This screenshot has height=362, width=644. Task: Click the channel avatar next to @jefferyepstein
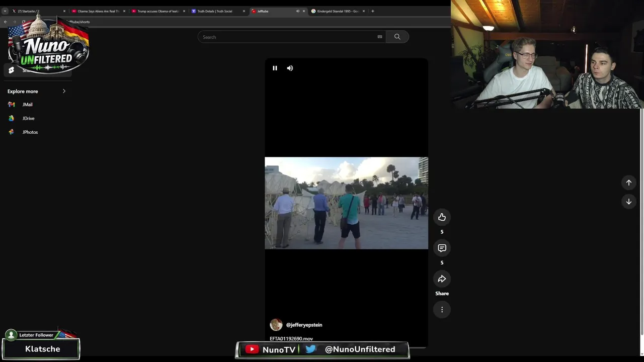pyautogui.click(x=276, y=325)
